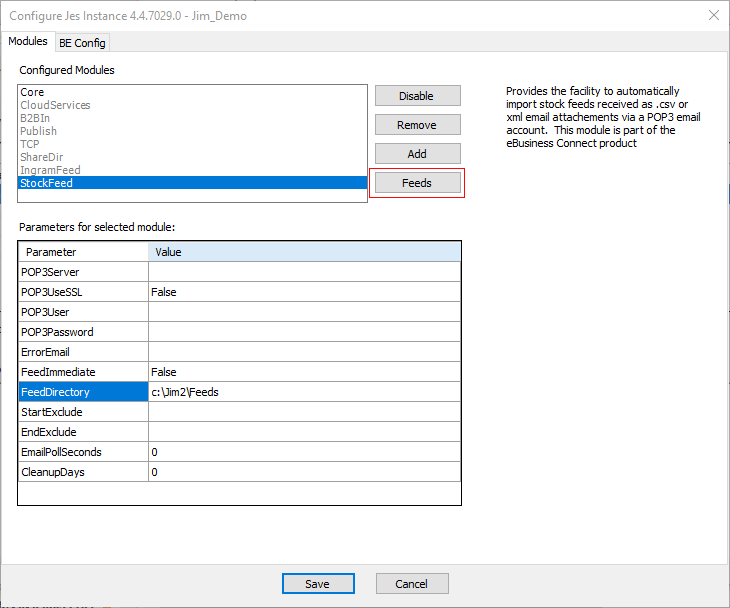The height and width of the screenshot is (608, 730).
Task: Save the module configuration
Action: point(318,584)
